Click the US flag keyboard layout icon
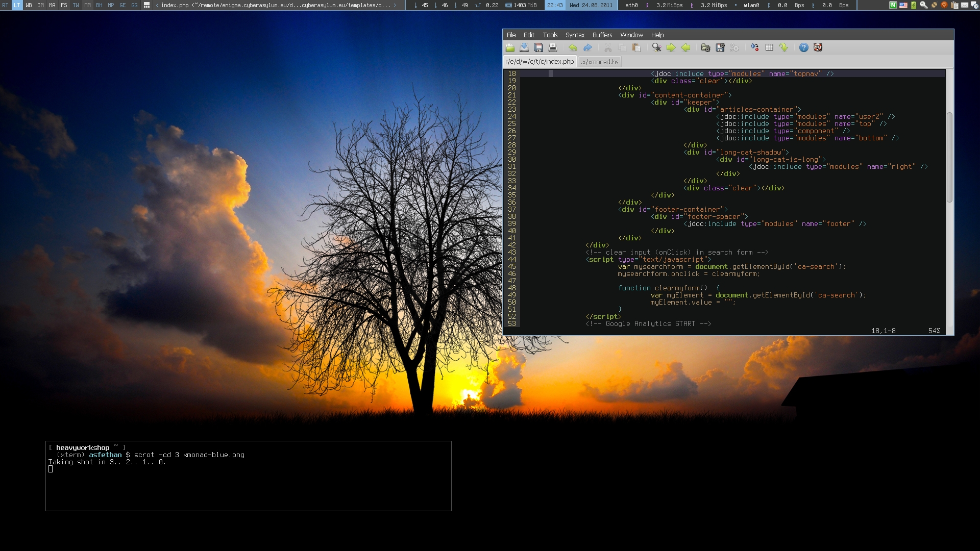 coord(903,5)
